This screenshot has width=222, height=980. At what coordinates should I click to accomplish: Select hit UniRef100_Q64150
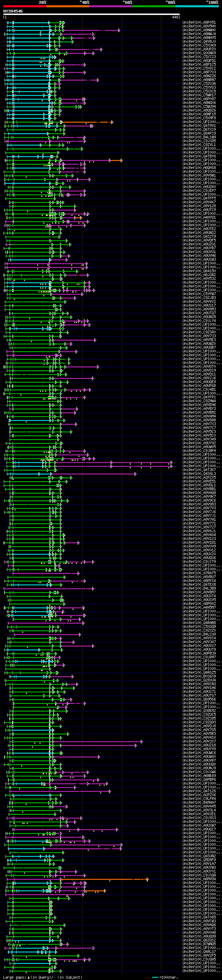tap(199, 271)
